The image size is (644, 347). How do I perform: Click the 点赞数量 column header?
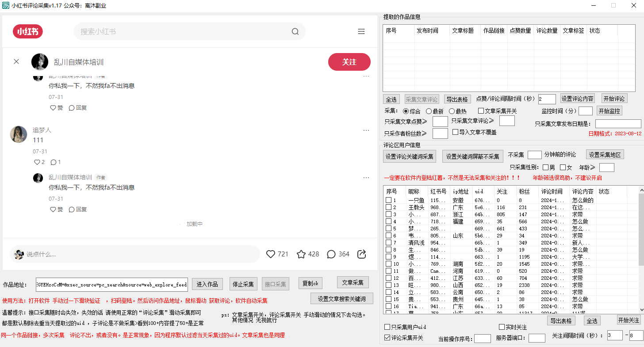[x=520, y=31]
